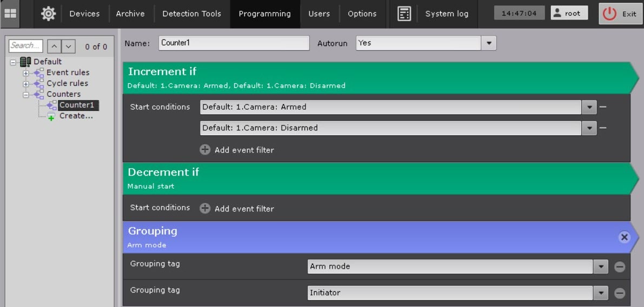Image resolution: width=644 pixels, height=307 pixels.
Task: Remove the Camera Disarmed start condition
Action: coord(602,128)
